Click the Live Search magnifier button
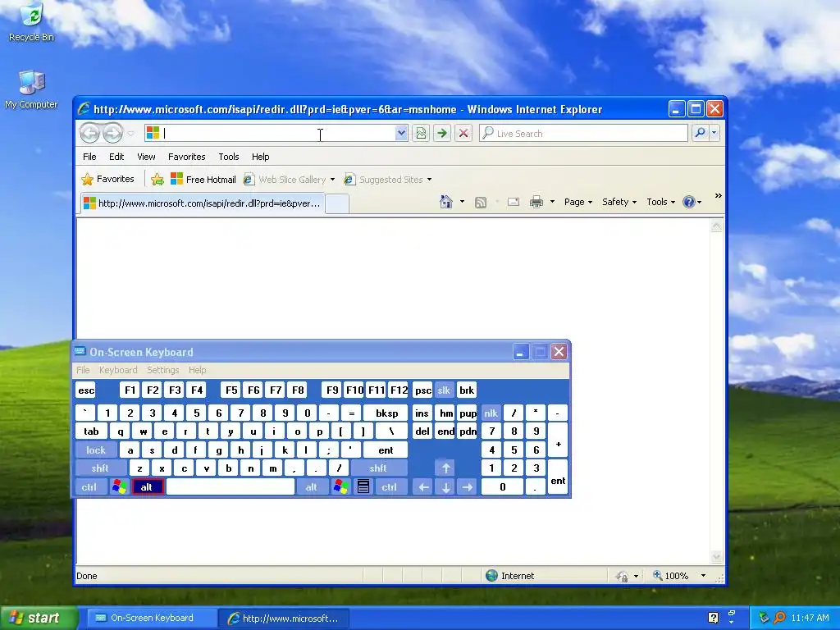 pyautogui.click(x=700, y=133)
